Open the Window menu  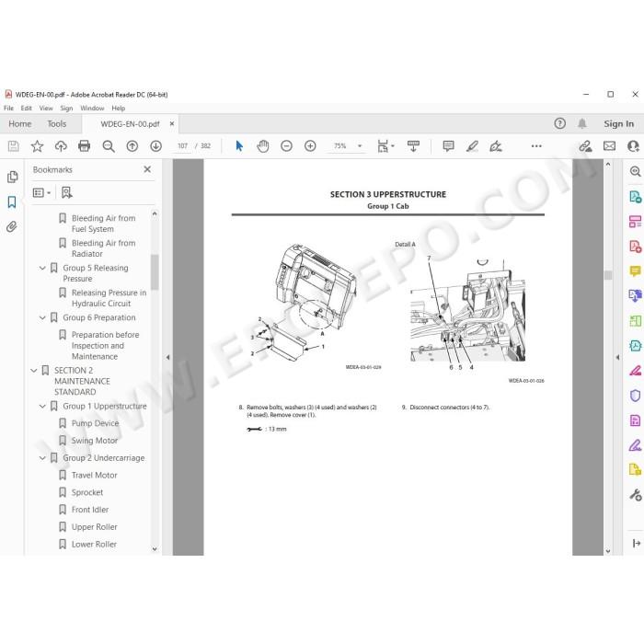(x=92, y=108)
